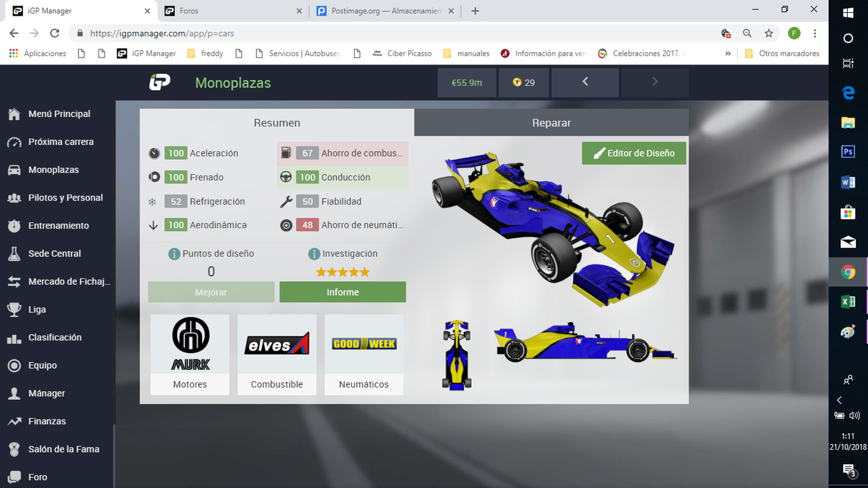Select the Good Week Neumáticos supplier card
Viewport: 868px width, 488px height.
[x=364, y=354]
